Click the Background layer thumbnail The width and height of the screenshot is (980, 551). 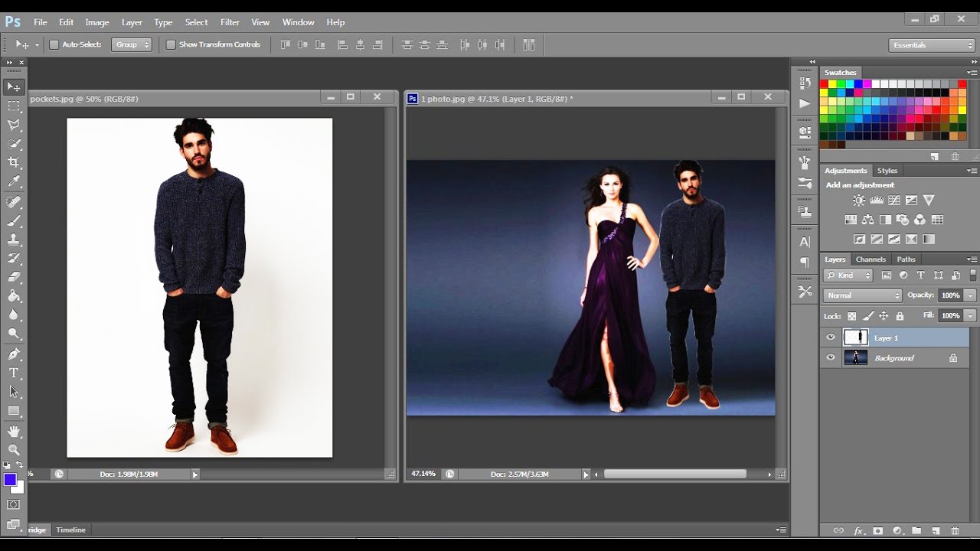click(x=855, y=357)
